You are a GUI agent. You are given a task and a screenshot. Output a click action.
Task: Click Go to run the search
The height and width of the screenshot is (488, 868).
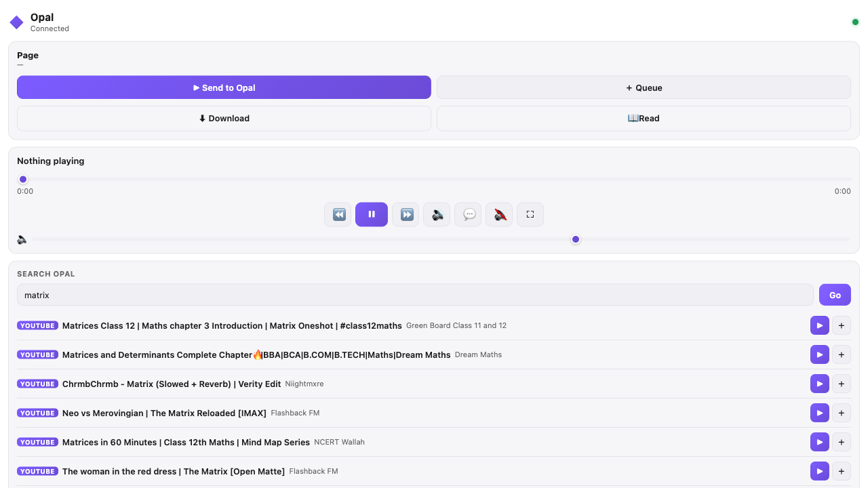pos(835,295)
